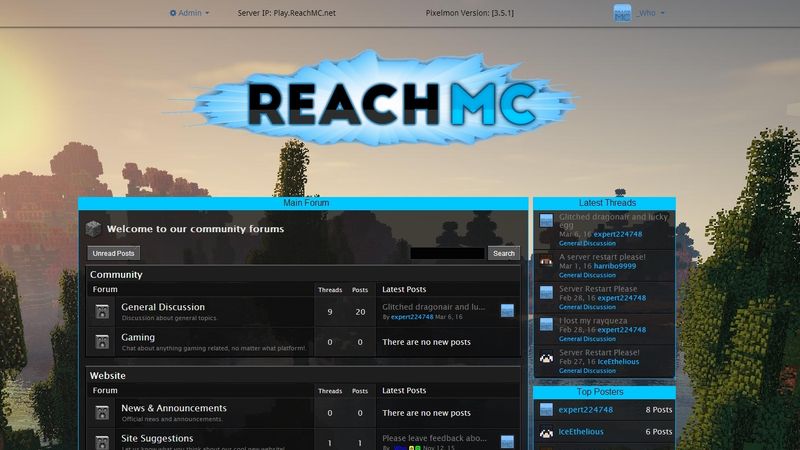Open the Admin dropdown menu
Image resolution: width=800 pixels, height=450 pixels.
click(x=189, y=13)
